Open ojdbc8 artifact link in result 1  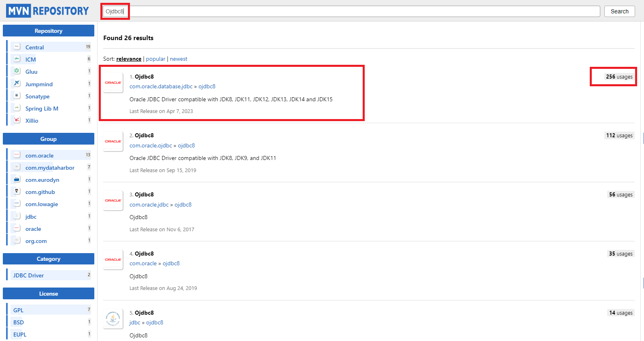click(x=207, y=86)
